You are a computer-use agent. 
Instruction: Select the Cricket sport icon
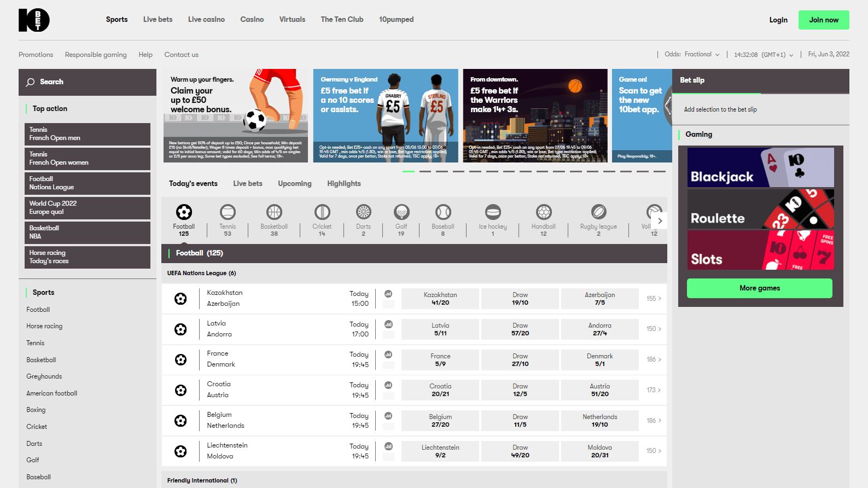(322, 212)
